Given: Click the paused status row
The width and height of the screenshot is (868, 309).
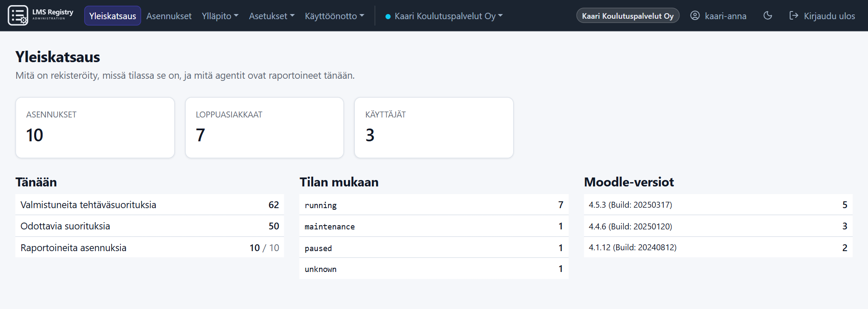Looking at the screenshot, I should (434, 247).
